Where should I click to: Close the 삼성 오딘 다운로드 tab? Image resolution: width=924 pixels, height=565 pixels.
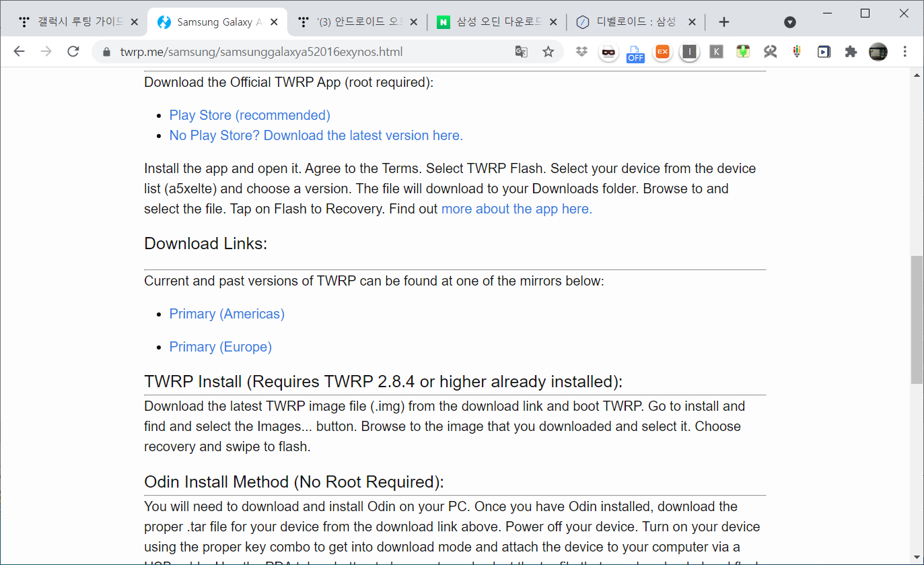coord(553,22)
